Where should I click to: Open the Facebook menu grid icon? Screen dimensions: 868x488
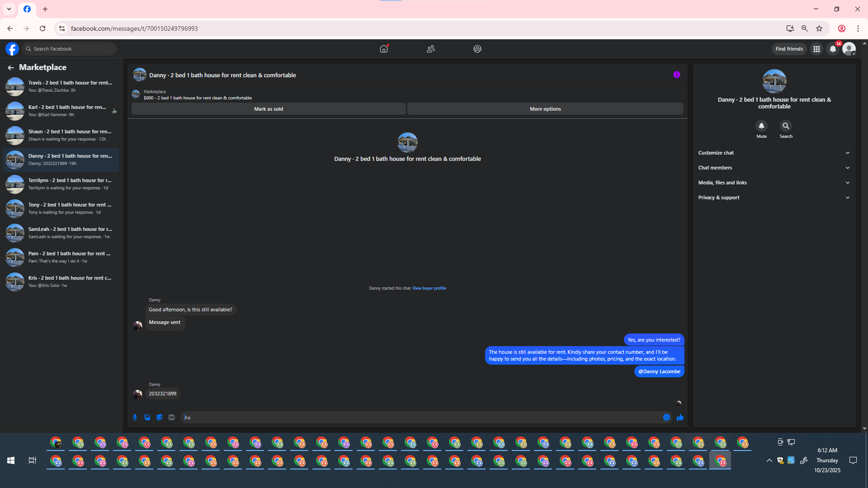[816, 49]
